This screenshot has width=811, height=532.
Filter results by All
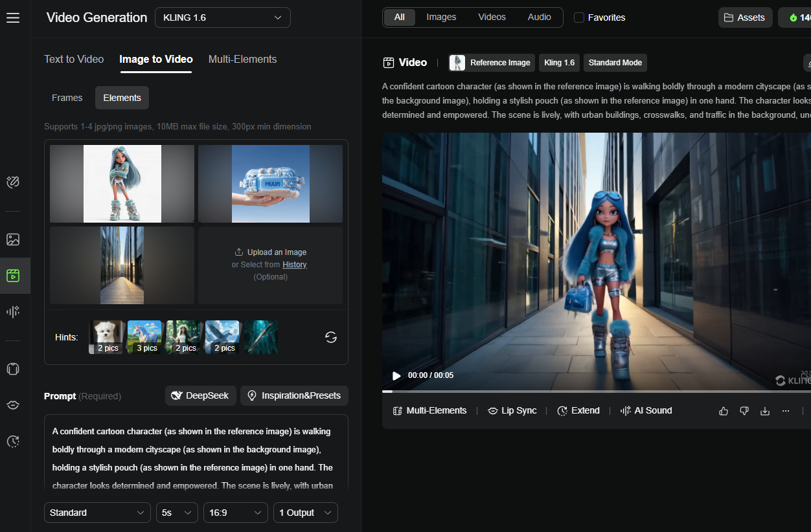point(400,17)
